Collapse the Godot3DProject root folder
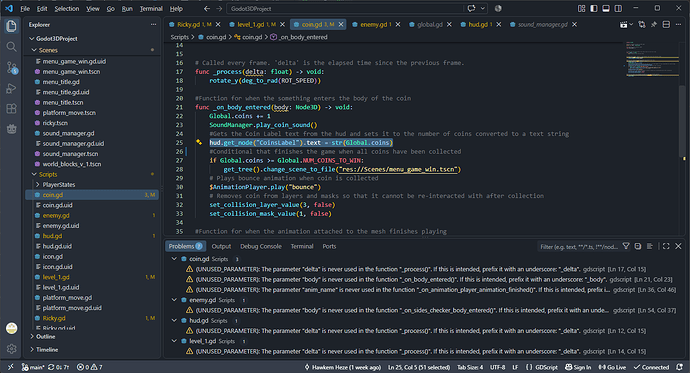The image size is (690, 373). coord(31,39)
